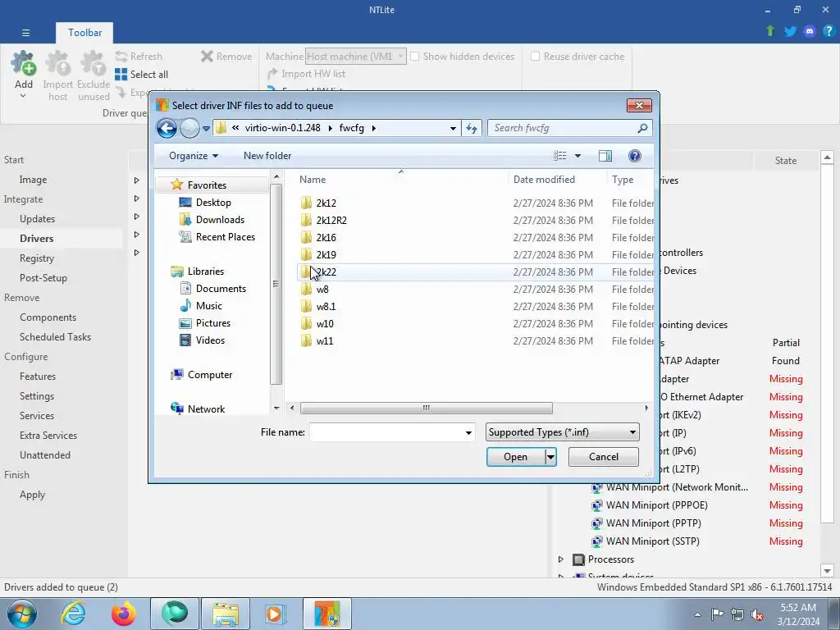Enable Reuse driver cache checkbox
The image size is (840, 630).
point(535,57)
